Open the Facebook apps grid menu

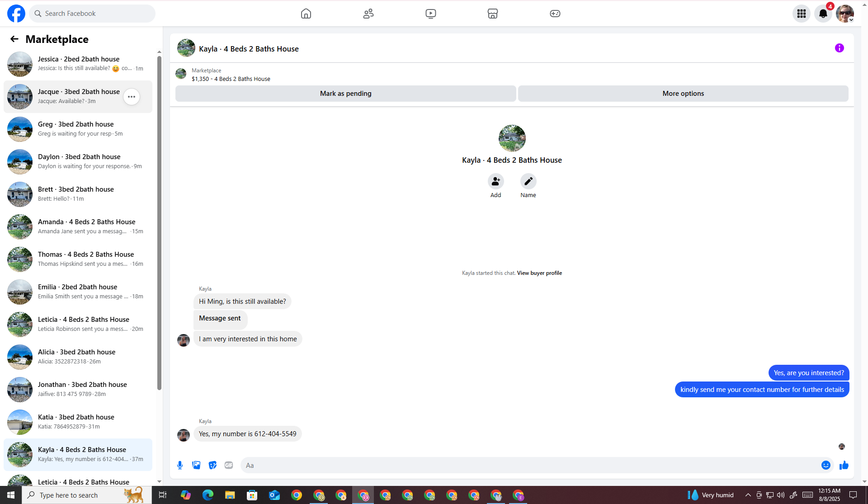[801, 14]
